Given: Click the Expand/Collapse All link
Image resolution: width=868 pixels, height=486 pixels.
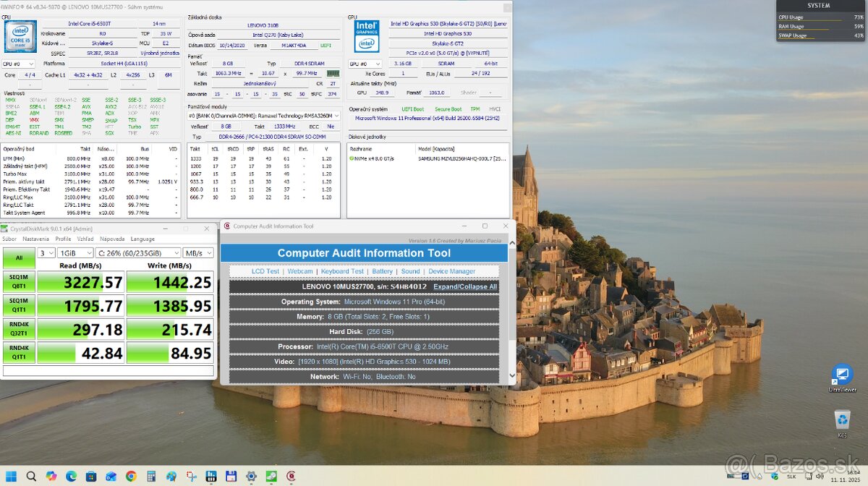Looking at the screenshot, I should (465, 286).
